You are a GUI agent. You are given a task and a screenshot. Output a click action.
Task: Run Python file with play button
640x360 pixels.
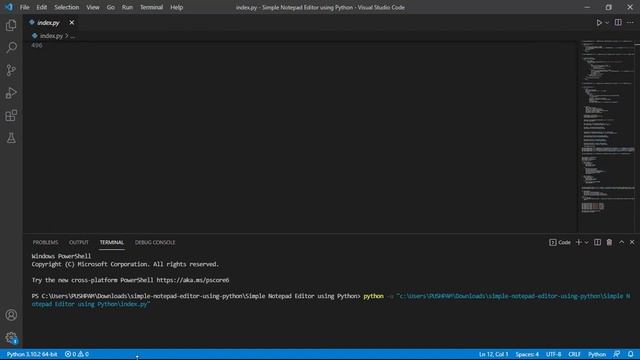pyautogui.click(x=599, y=23)
